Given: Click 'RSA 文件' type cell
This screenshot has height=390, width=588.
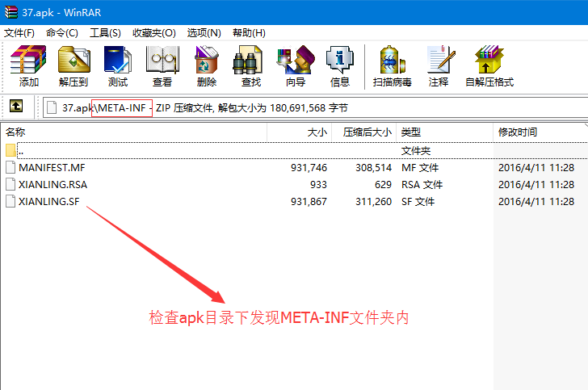Looking at the screenshot, I should point(422,184).
